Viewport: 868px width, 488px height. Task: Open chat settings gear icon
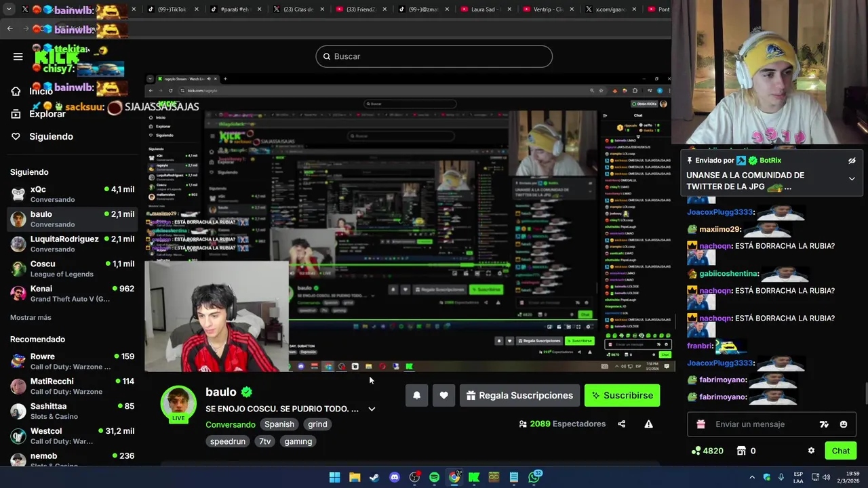(811, 451)
